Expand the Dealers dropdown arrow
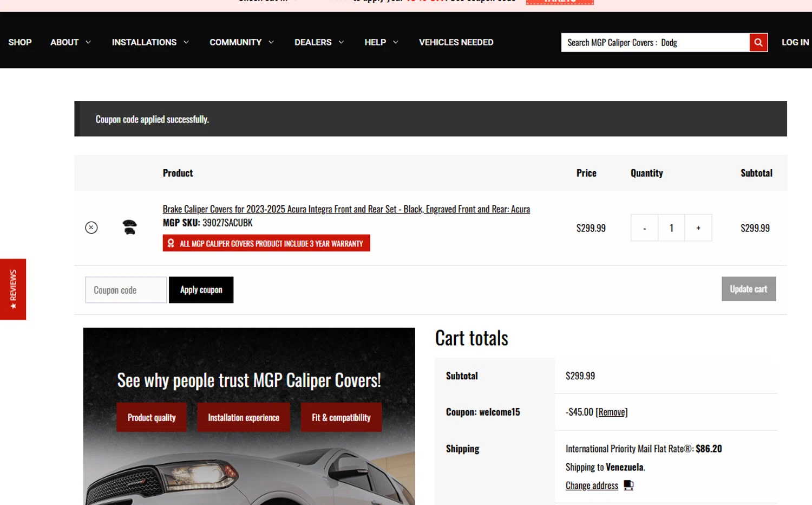 [x=341, y=42]
